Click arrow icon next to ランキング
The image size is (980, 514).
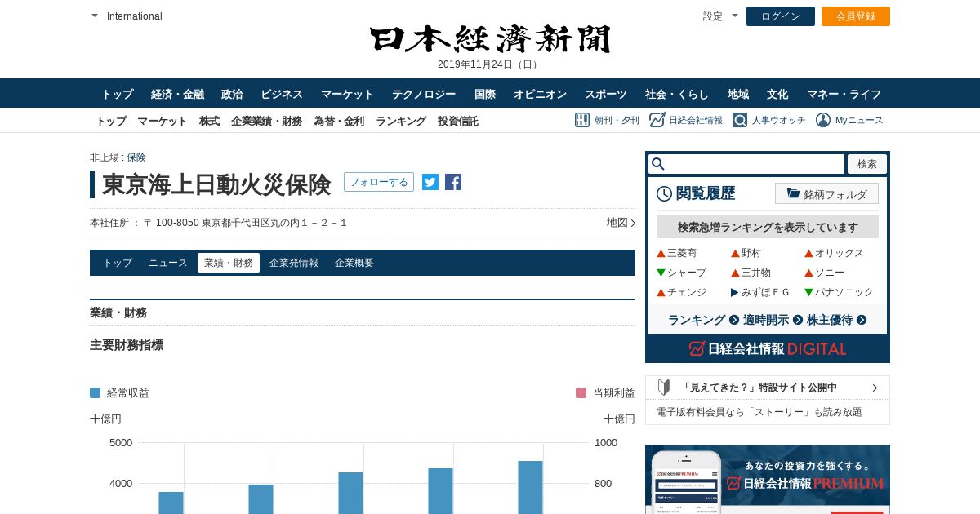[734, 320]
